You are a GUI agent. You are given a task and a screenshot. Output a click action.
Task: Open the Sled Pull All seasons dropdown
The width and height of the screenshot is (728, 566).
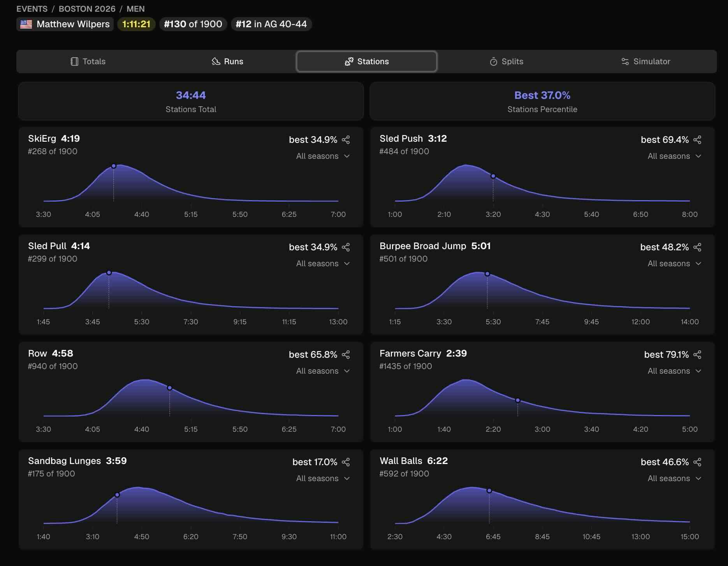click(323, 264)
